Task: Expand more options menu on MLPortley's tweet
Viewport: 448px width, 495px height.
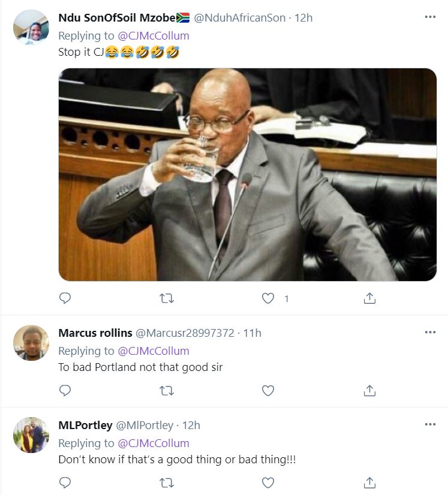Action: [x=430, y=424]
